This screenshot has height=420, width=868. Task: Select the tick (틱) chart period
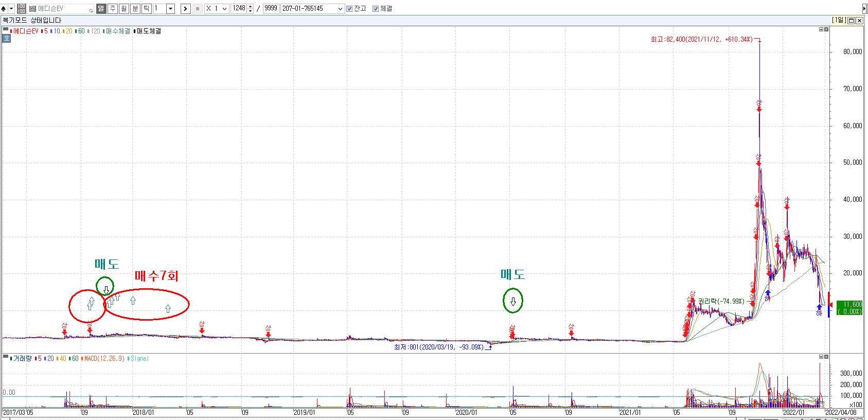(x=146, y=9)
